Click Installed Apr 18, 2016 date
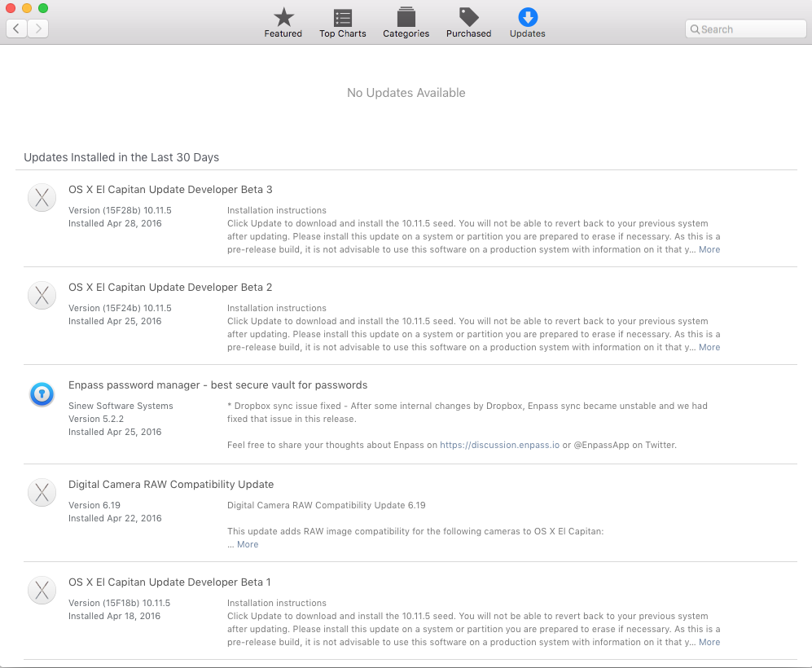Viewport: 812px width, 668px height. coord(115,616)
